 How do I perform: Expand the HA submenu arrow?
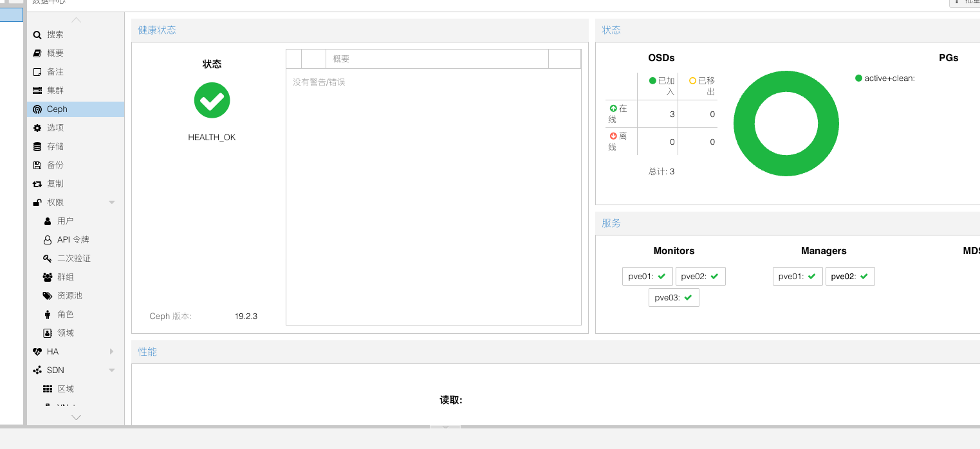coord(111,352)
